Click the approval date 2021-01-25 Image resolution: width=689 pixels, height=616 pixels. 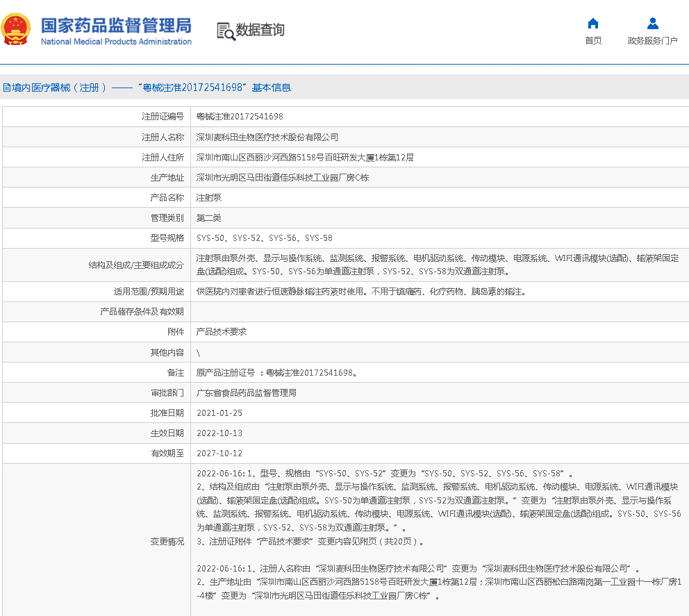[219, 413]
